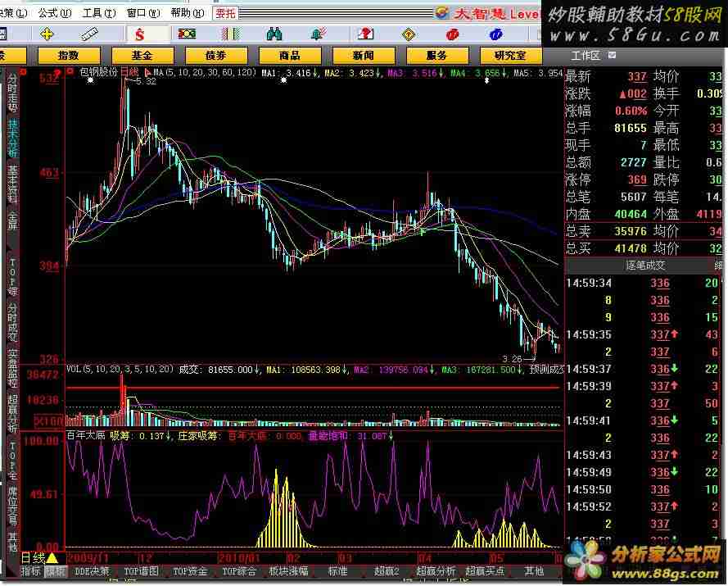The image size is (728, 586).
Task: Click the 内盘 40464 value
Action: tap(631, 214)
